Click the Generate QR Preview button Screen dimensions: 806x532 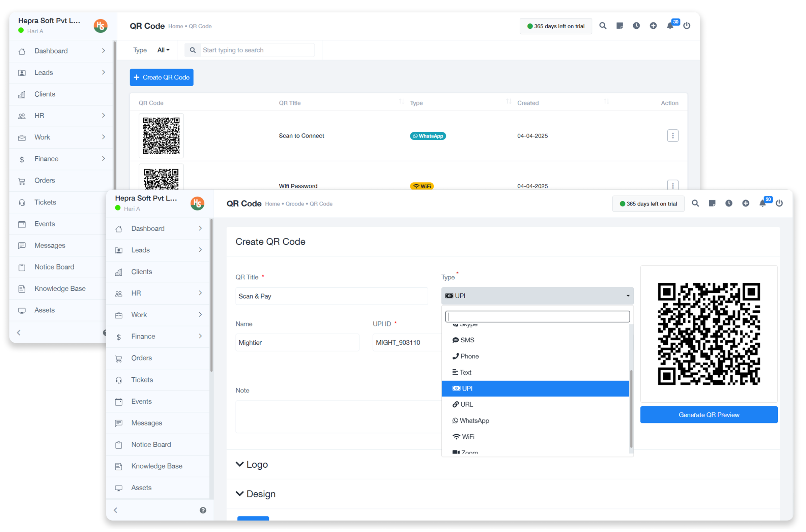click(709, 415)
